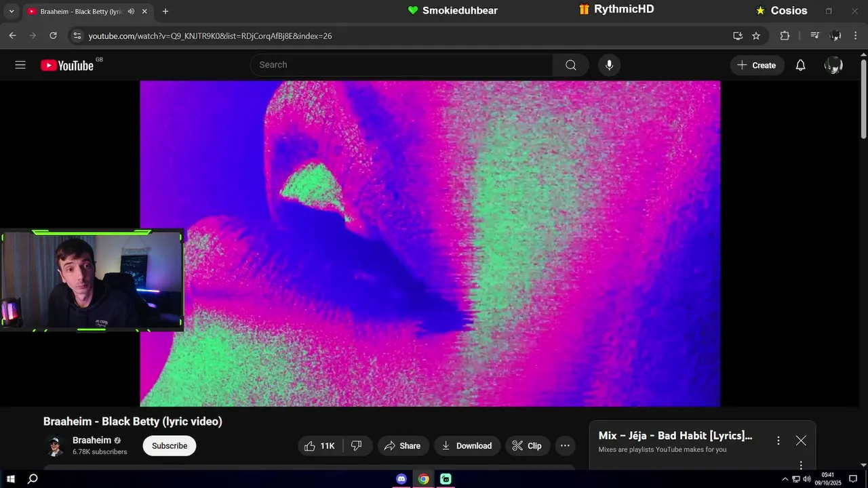Click the URL address bar
868x488 pixels.
(x=407, y=36)
